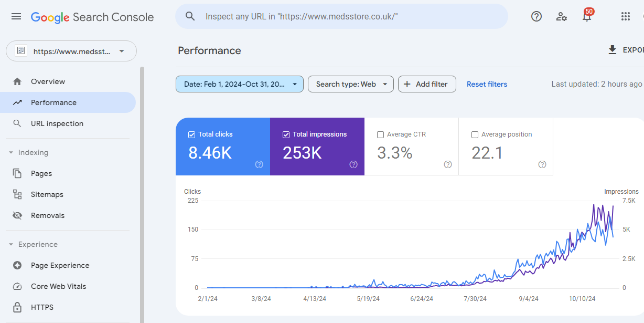Open the Date range filter dropdown
This screenshot has width=644, height=323.
tap(240, 84)
